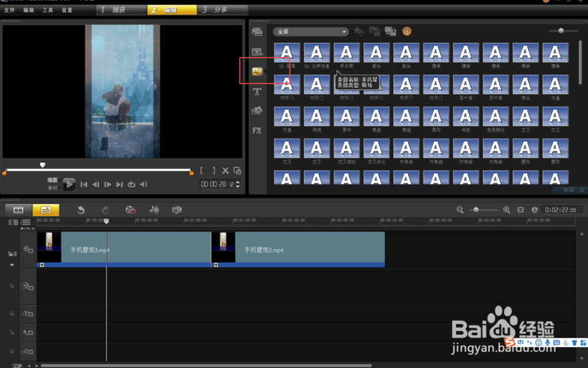The height and width of the screenshot is (368, 588).
Task: Increase timecode with up stepper arrow
Action: 238,182
